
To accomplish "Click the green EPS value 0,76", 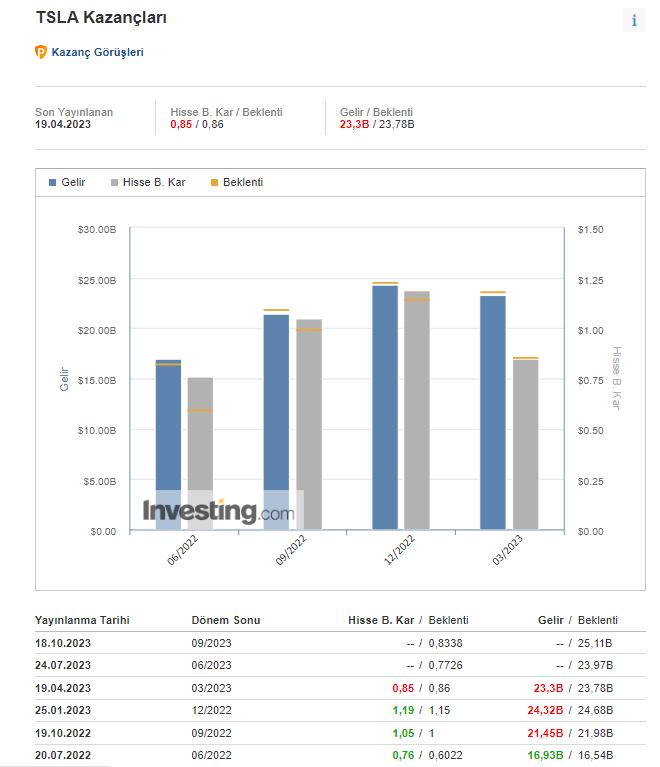I will click(403, 755).
